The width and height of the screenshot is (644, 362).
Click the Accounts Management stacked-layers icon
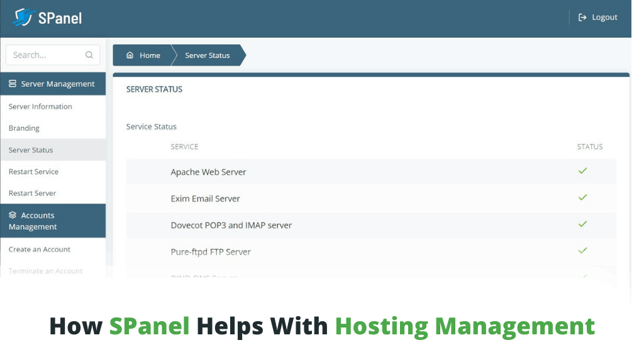(x=13, y=215)
